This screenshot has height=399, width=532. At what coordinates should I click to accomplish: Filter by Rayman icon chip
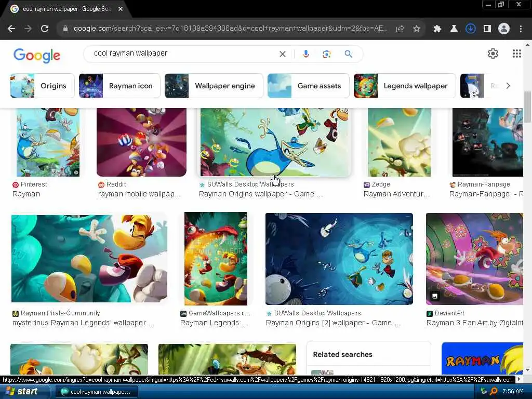[x=119, y=86]
